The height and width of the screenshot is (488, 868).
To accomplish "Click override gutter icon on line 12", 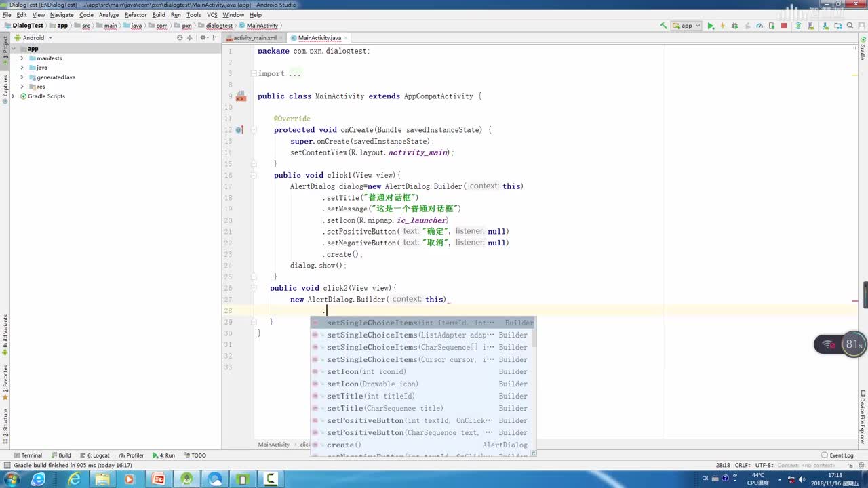I will [x=239, y=129].
